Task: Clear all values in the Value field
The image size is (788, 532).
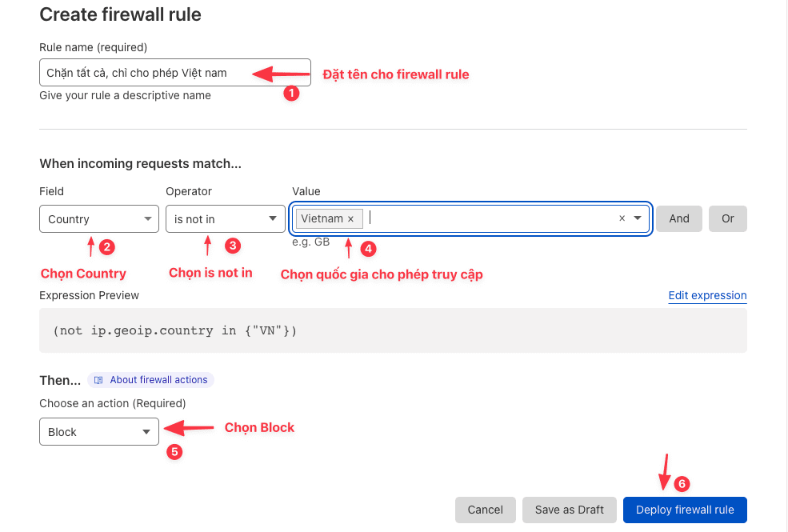Action: 622,218
